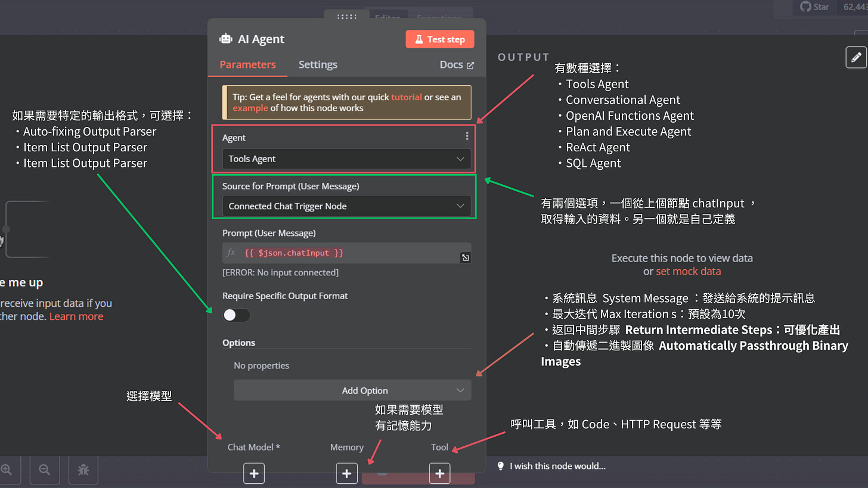Open the three-dot menu beside Agent parameter

[467, 136]
